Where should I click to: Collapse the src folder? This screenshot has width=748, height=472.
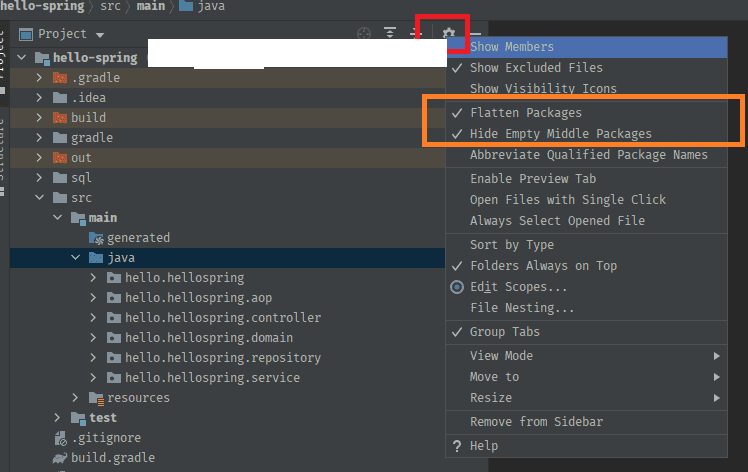click(x=39, y=198)
